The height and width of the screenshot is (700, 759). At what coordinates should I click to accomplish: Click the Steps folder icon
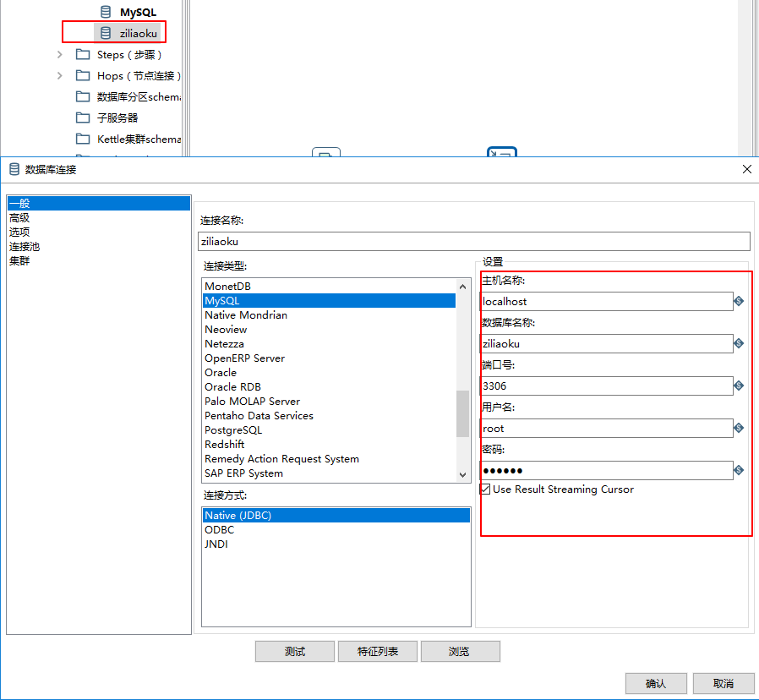tap(83, 54)
